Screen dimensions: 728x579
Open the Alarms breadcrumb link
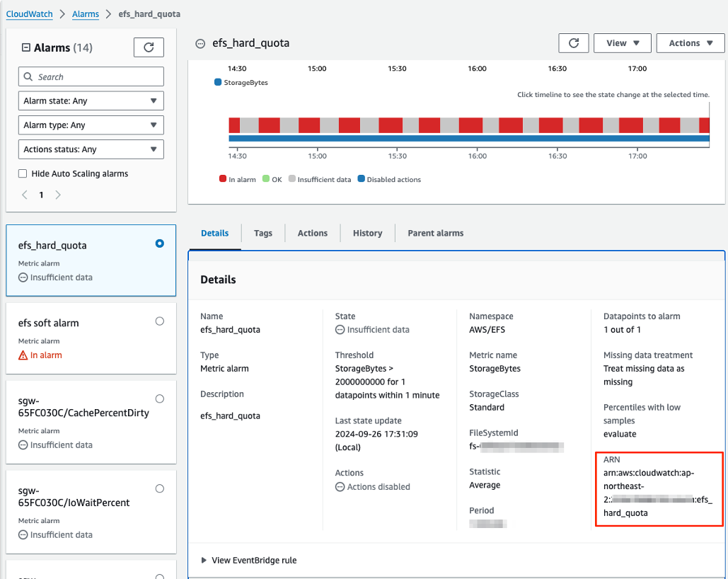click(x=85, y=13)
